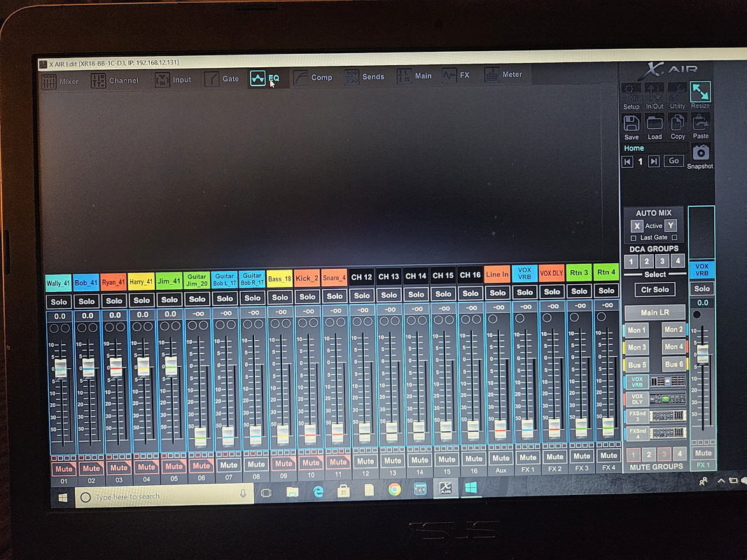Click the Windows Start button

click(x=62, y=498)
